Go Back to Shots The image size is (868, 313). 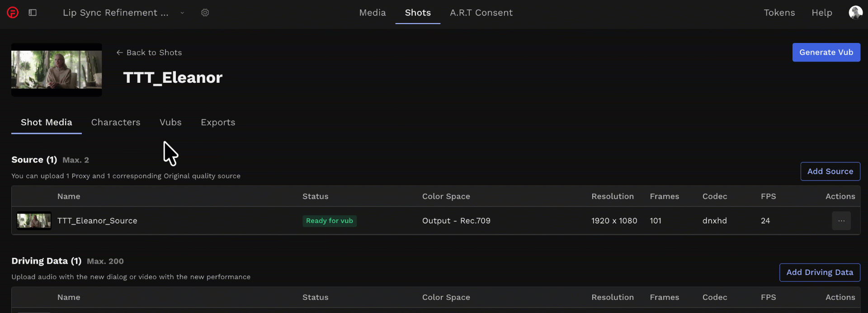coord(149,52)
